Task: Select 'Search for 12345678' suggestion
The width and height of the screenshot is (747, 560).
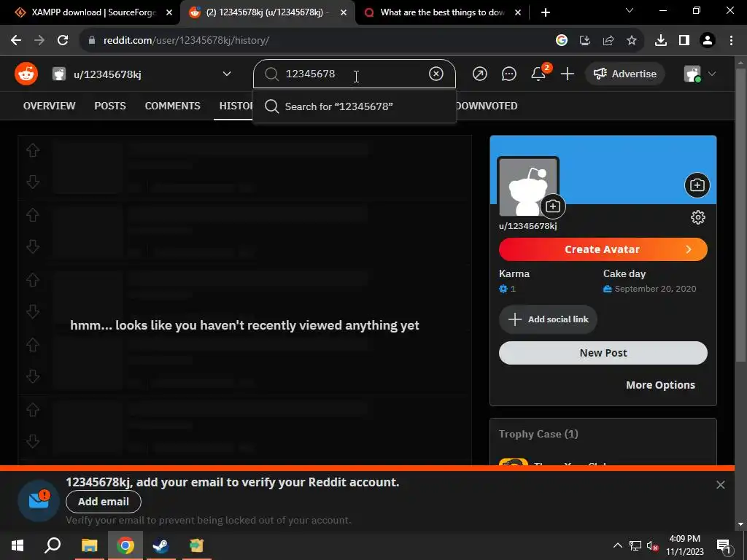Action: (354, 106)
